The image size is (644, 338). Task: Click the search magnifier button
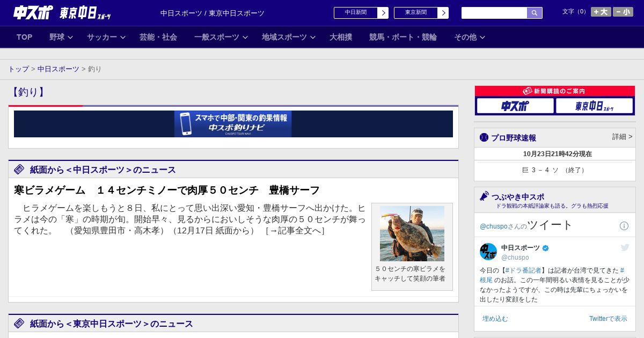click(535, 13)
